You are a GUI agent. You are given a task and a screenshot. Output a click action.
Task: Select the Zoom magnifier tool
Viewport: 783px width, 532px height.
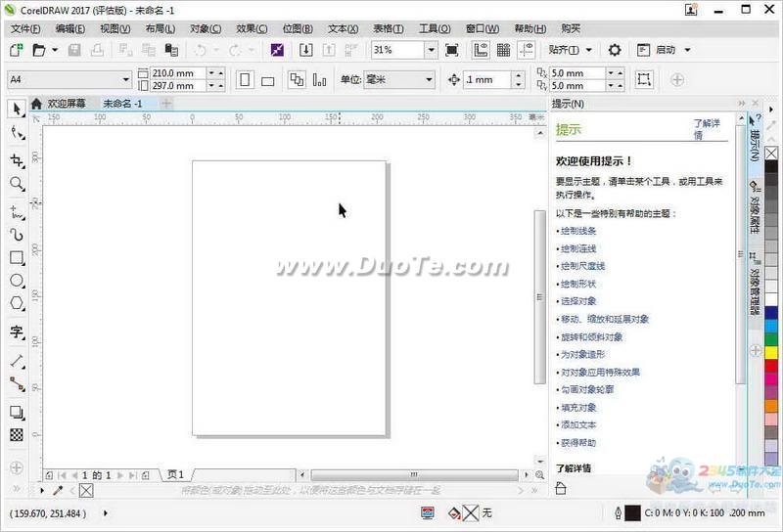pyautogui.click(x=17, y=184)
